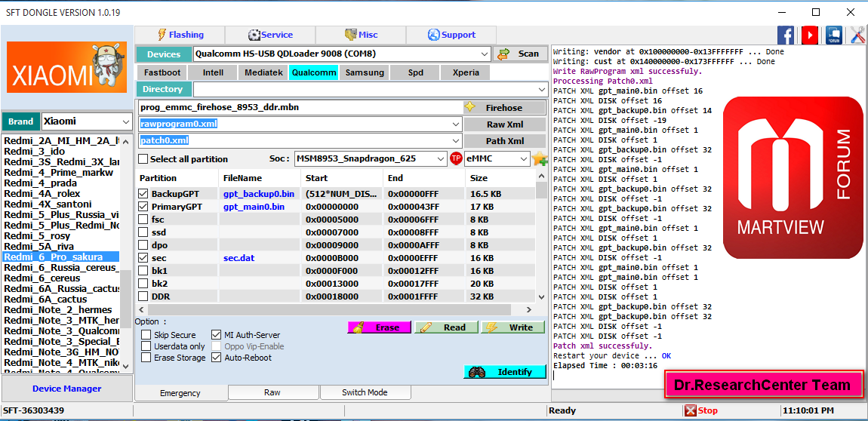This screenshot has width=868, height=421.
Task: Open the YouTube channel icon
Action: tap(810, 35)
